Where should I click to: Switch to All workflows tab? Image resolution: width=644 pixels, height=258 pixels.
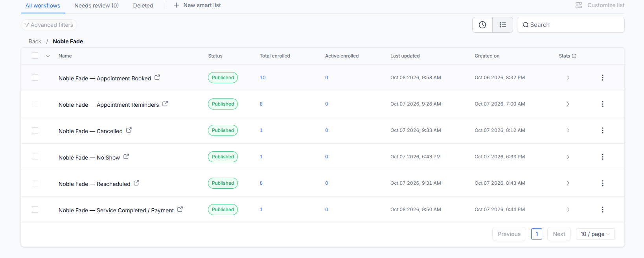click(x=43, y=6)
